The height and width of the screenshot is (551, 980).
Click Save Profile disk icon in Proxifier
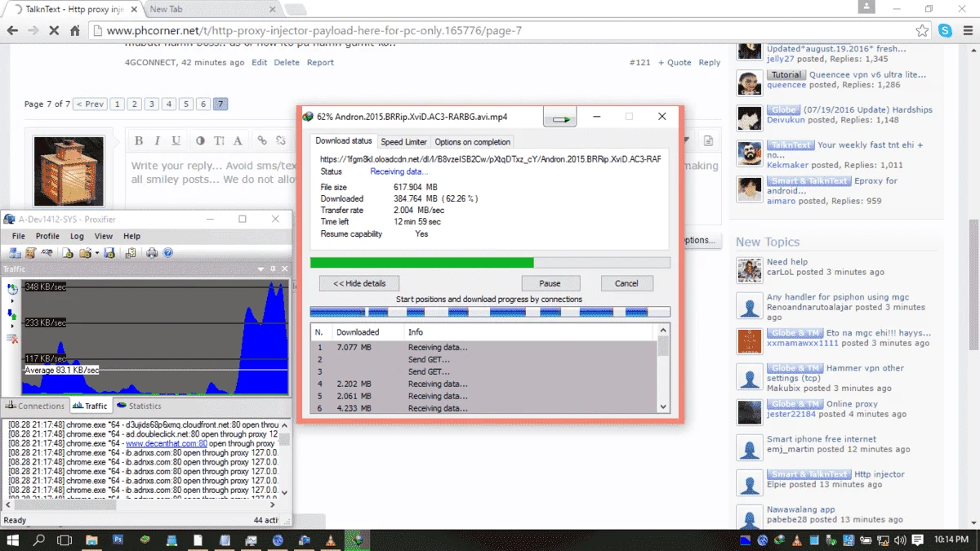[109, 253]
